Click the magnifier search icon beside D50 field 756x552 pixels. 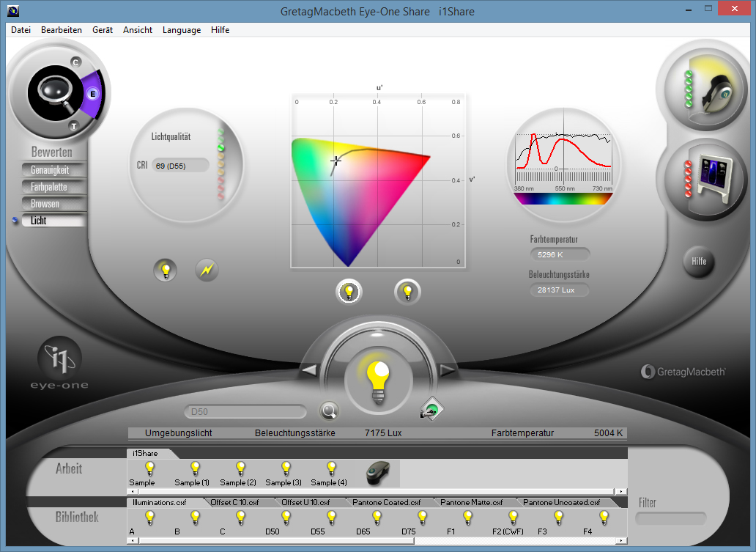pyautogui.click(x=330, y=411)
